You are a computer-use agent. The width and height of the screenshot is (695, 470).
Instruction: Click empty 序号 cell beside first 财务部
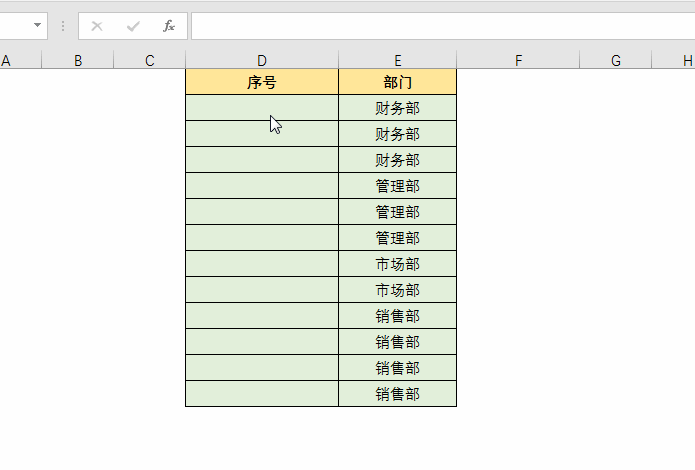262,108
